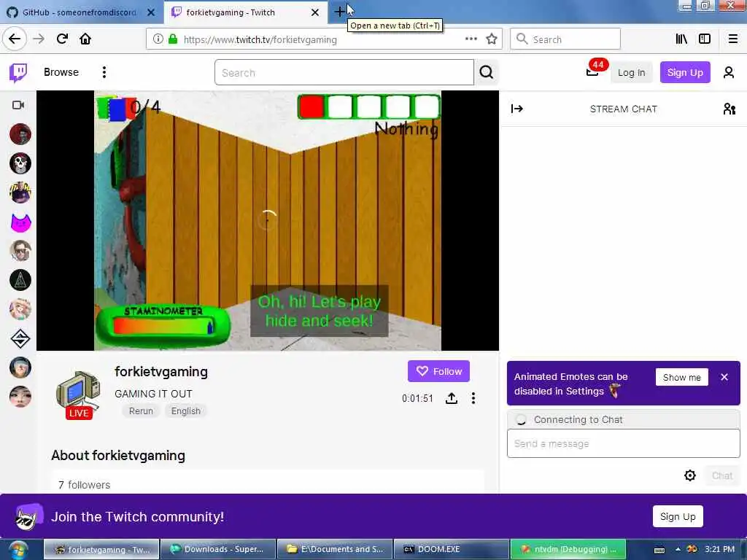
Task: Click the taskbar clock showing 3:21 PM
Action: (719, 550)
